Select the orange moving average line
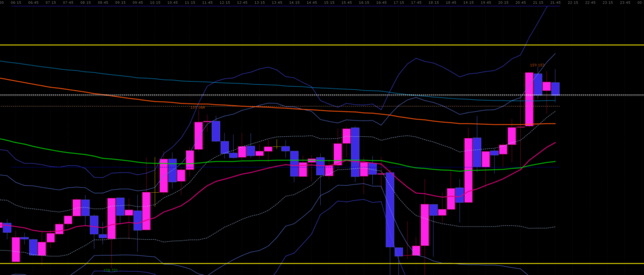Image resolution: width=644 pixels, height=275 pixels. click(63, 88)
